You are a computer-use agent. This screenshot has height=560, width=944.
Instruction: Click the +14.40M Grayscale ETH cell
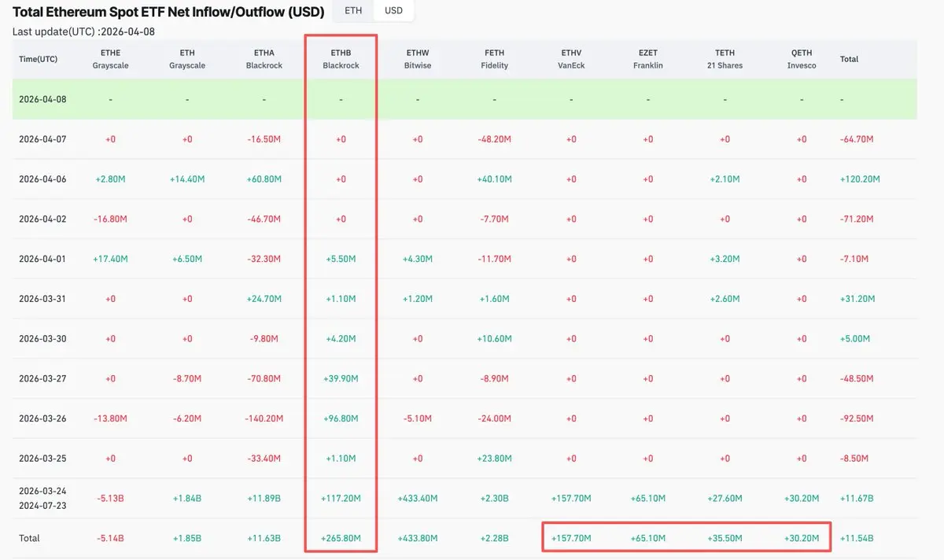click(x=187, y=179)
